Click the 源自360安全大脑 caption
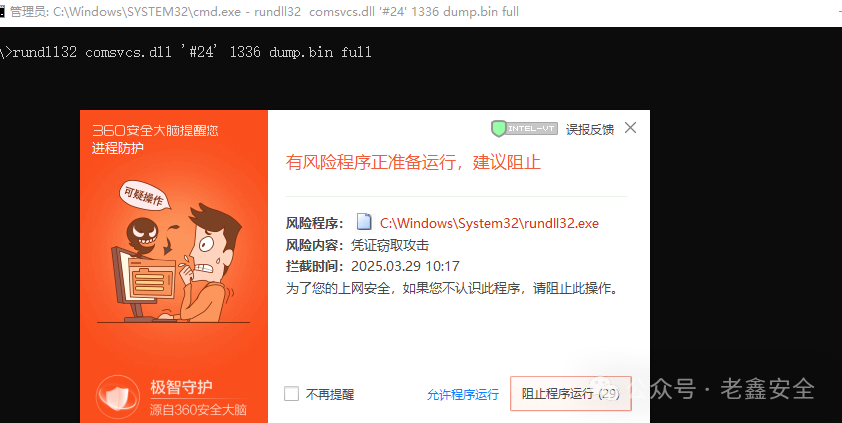This screenshot has width=842, height=423. coord(198,410)
